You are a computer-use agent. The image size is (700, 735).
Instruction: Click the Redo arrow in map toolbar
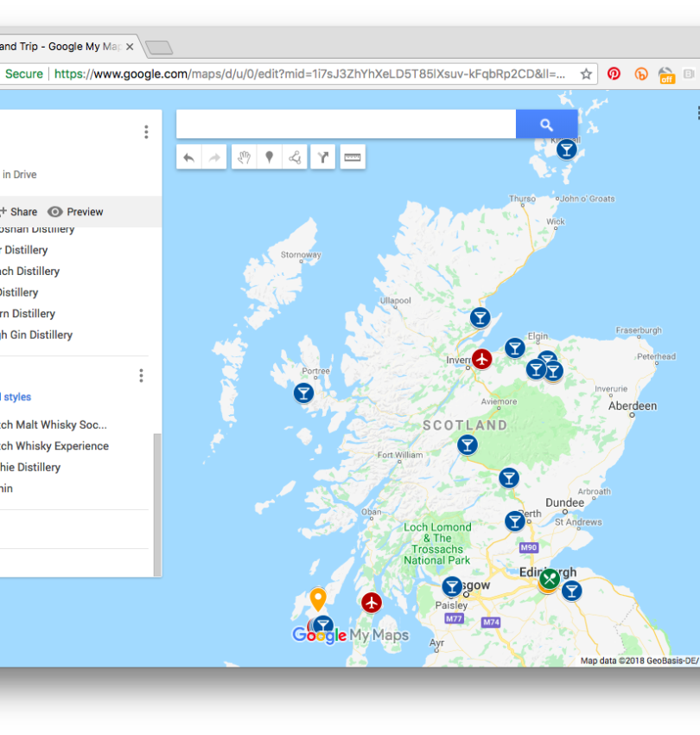[214, 157]
